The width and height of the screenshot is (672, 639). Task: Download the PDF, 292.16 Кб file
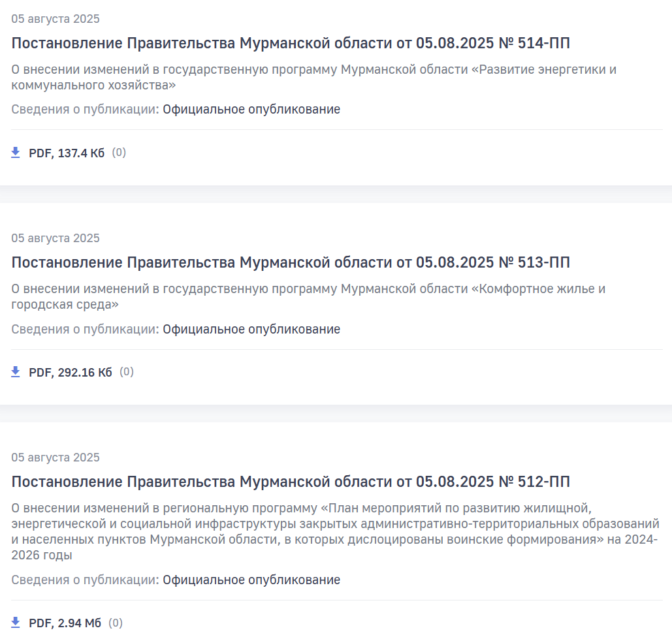[71, 372]
